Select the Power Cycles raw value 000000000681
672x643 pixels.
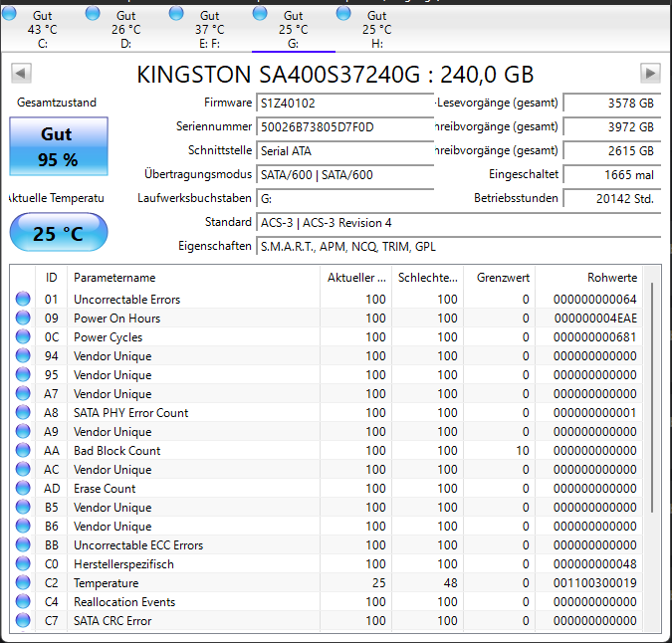(x=595, y=337)
